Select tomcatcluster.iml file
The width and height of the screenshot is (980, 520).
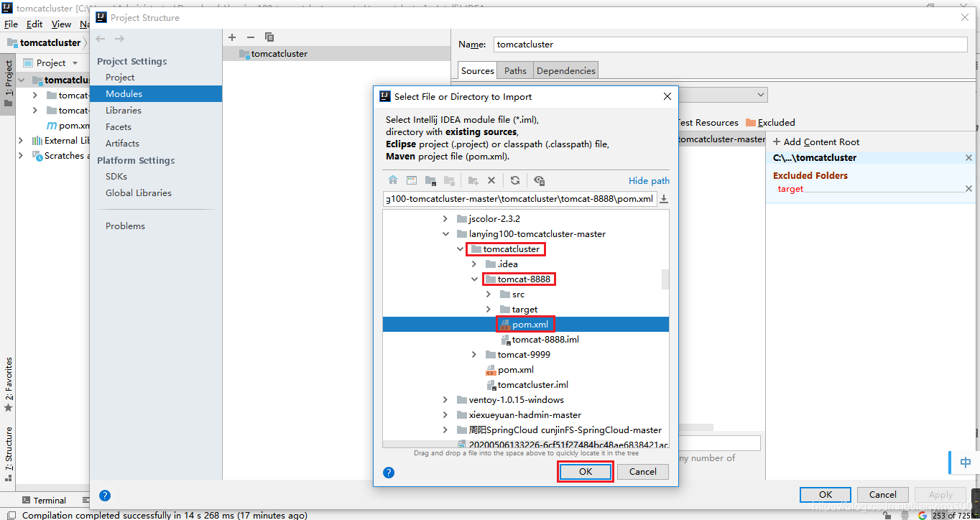[527, 385]
